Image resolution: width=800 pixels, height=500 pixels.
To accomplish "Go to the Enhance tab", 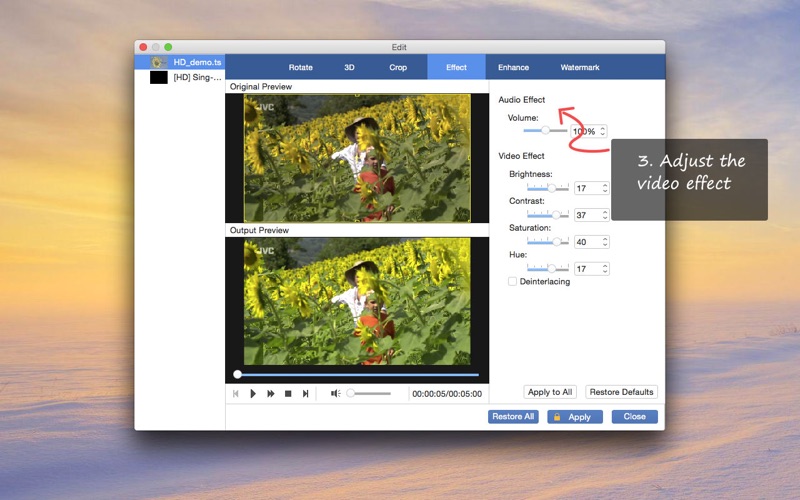I will coord(513,68).
